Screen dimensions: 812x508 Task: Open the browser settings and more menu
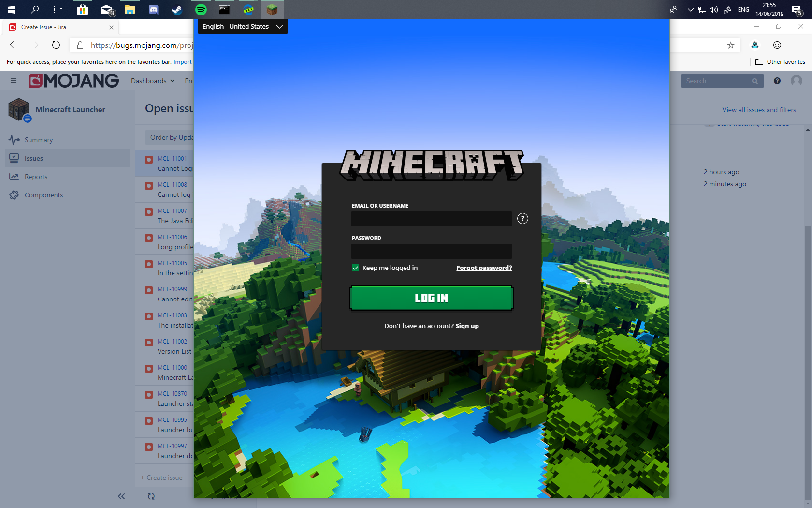pos(798,45)
